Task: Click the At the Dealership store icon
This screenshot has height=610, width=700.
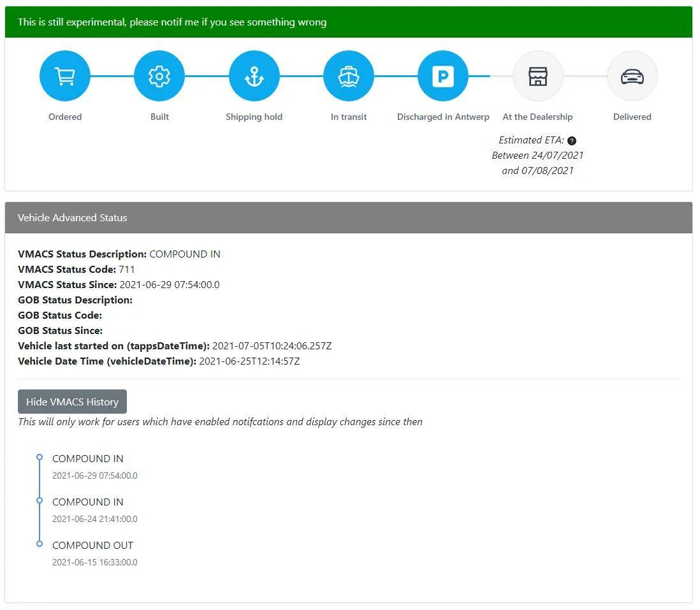Action: (537, 76)
